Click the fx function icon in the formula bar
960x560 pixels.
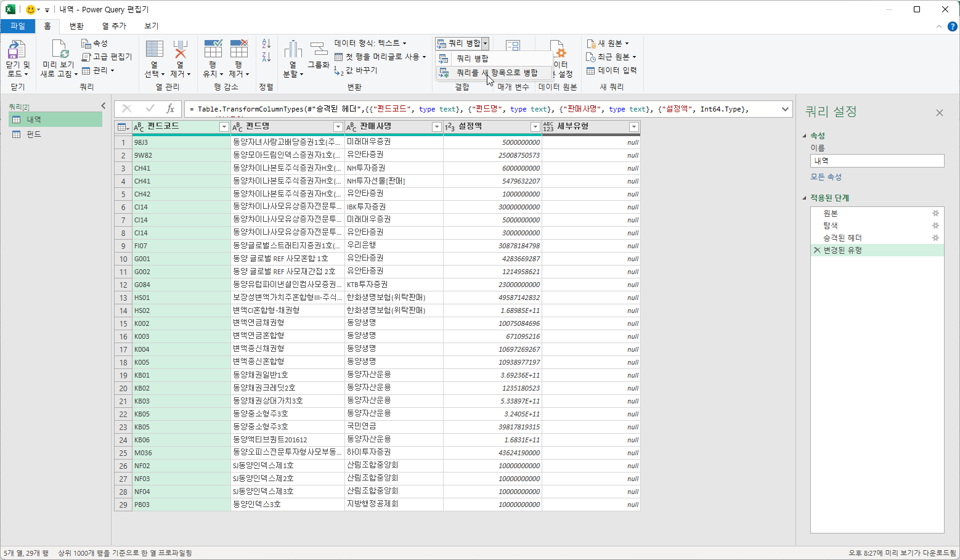click(171, 109)
